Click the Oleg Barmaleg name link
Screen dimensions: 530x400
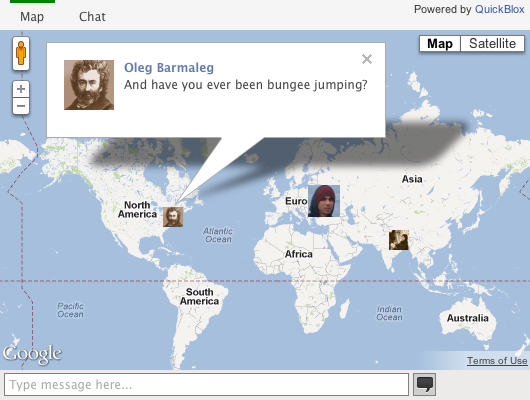169,68
